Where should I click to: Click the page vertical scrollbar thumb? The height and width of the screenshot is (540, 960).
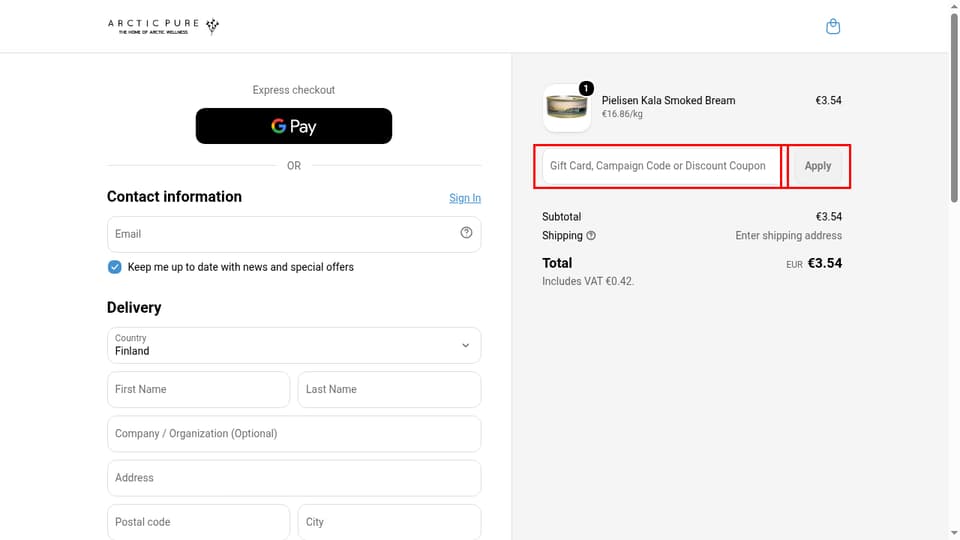(x=954, y=107)
